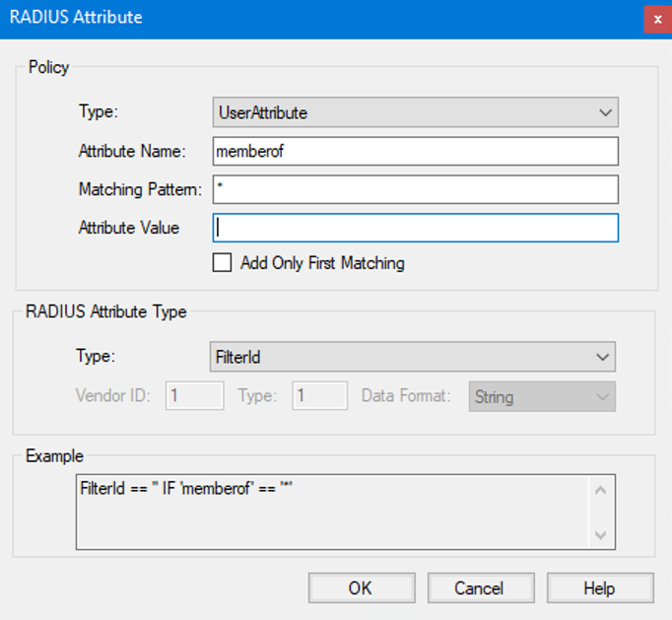Enable Add Only First Matching checkbox

tap(222, 262)
